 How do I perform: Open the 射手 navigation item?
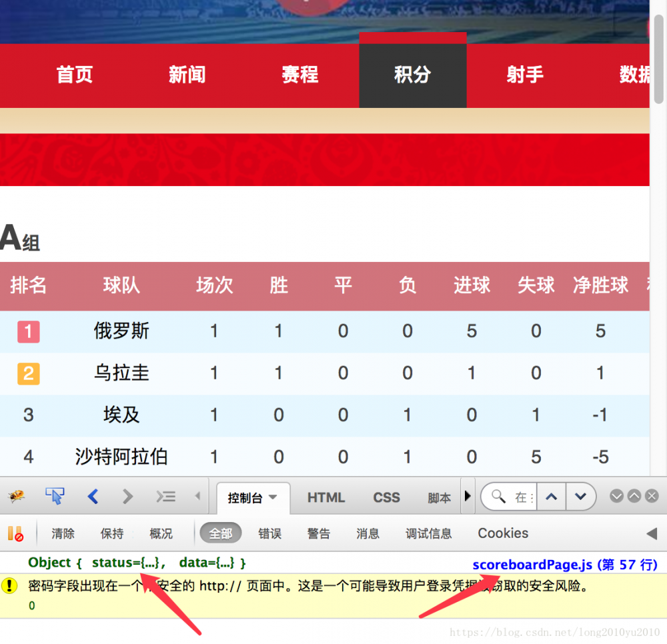point(525,75)
